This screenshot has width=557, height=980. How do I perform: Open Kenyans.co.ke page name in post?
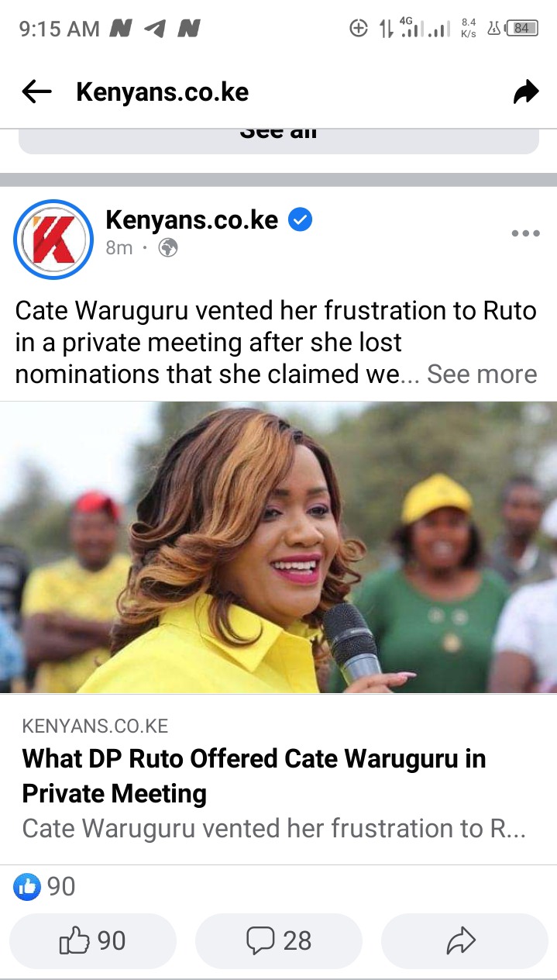tap(191, 220)
